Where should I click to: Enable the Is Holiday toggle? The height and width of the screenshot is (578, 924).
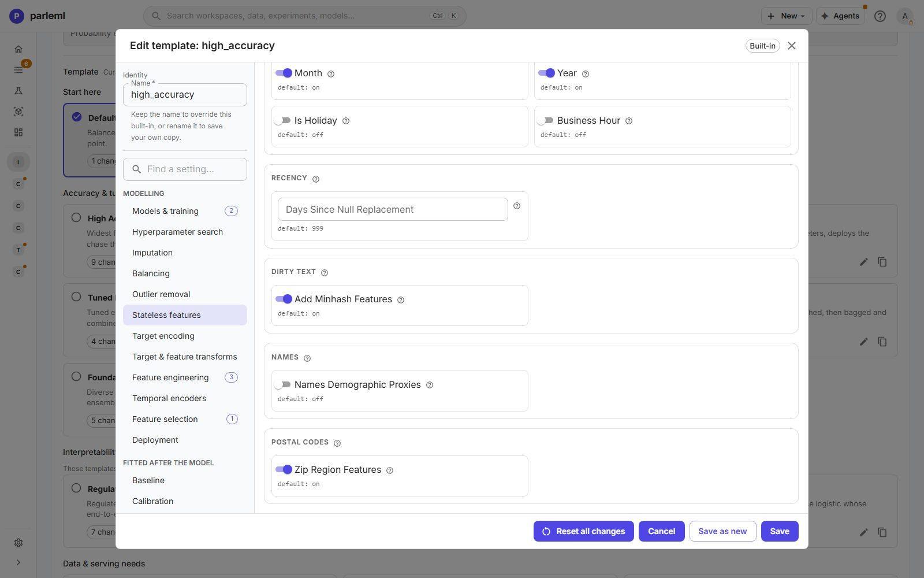click(x=282, y=120)
